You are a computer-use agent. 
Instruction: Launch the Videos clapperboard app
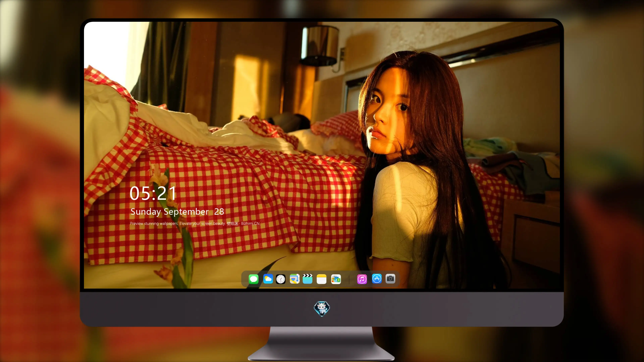point(308,279)
